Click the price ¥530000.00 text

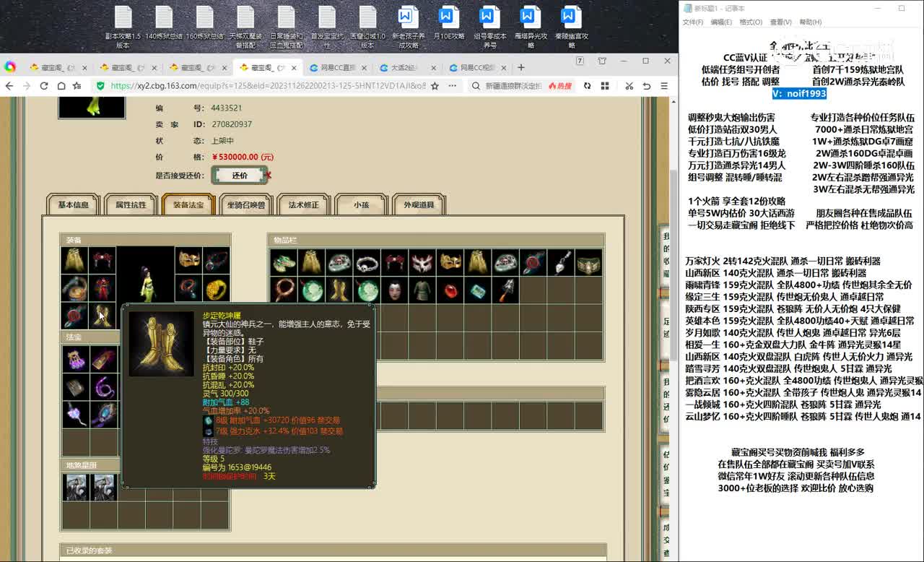point(243,157)
